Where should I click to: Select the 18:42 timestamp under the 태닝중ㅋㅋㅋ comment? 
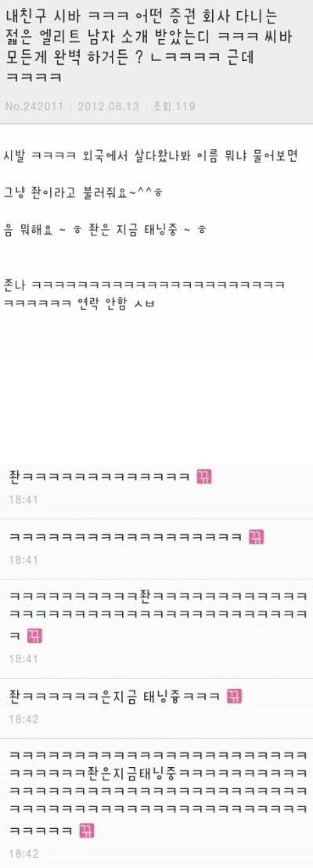pyautogui.click(x=23, y=719)
